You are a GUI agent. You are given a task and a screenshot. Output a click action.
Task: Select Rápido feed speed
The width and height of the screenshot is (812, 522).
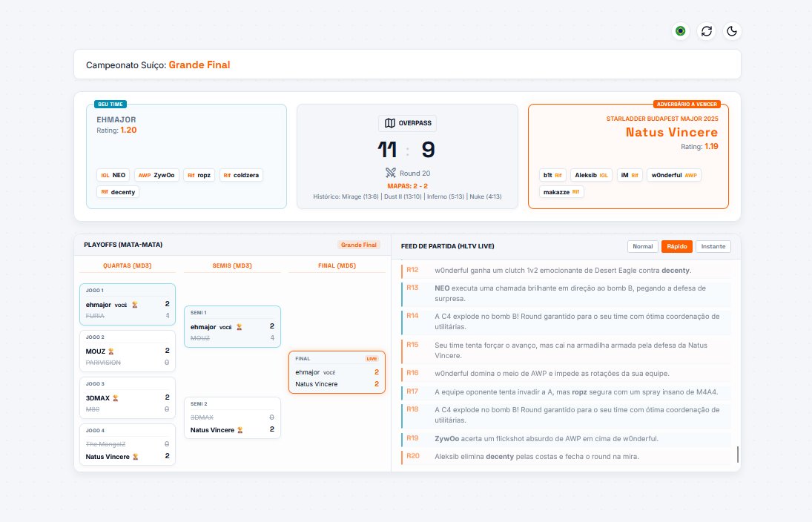677,246
